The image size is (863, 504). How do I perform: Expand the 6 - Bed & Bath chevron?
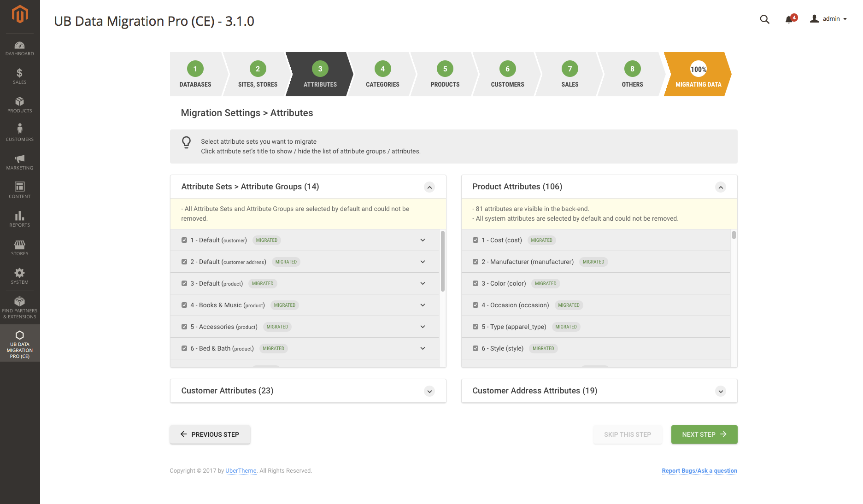423,348
